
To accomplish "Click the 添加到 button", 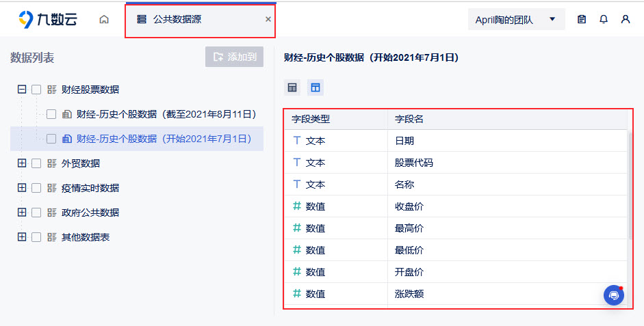I will (234, 57).
